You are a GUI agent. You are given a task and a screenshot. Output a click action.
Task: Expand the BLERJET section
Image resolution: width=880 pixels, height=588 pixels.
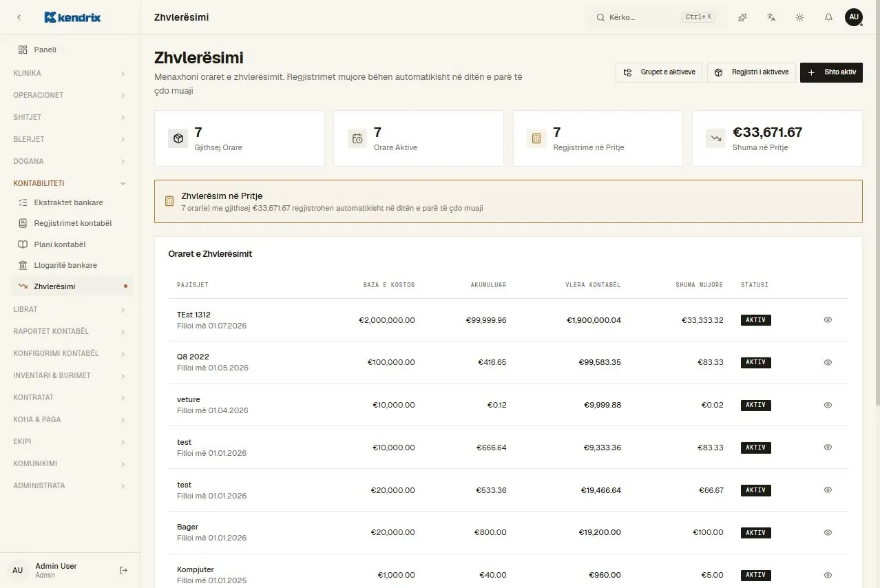(x=70, y=139)
